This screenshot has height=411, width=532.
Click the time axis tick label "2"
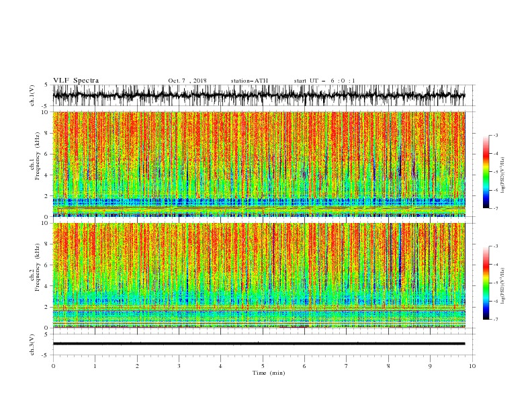[137, 366]
